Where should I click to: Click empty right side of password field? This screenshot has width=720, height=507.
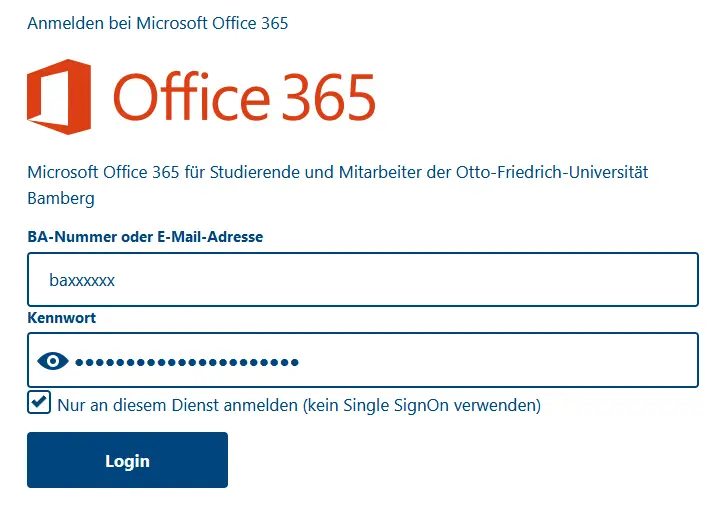[505, 360]
